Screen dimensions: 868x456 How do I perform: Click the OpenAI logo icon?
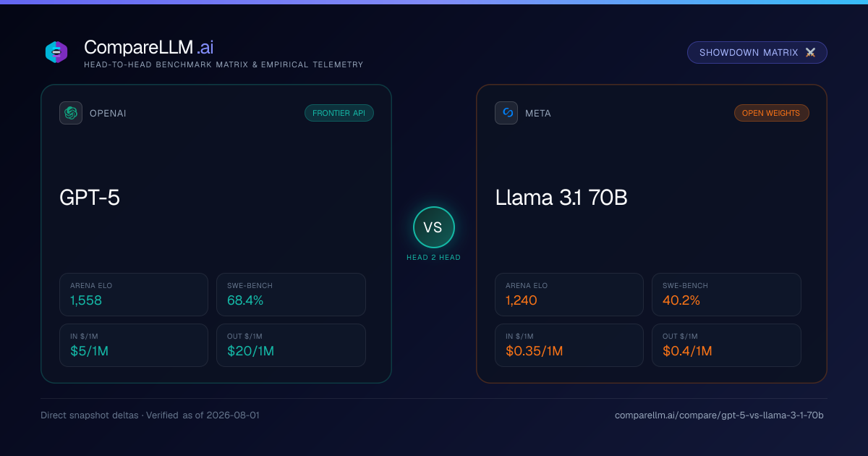(x=71, y=113)
